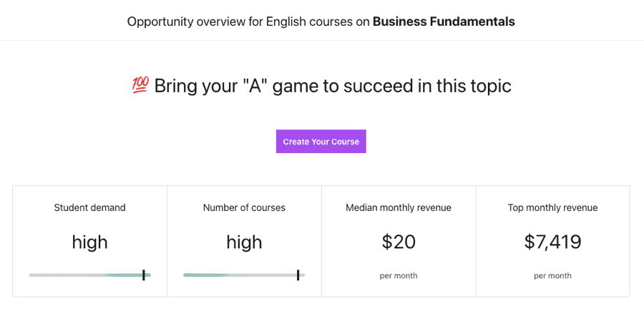Click the $20 median revenue value

click(x=399, y=242)
